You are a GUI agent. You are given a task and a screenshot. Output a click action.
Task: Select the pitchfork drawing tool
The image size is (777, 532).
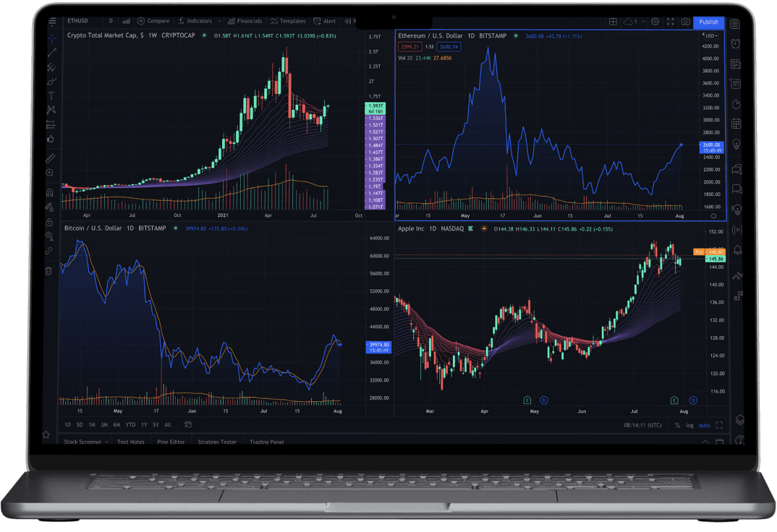point(51,66)
